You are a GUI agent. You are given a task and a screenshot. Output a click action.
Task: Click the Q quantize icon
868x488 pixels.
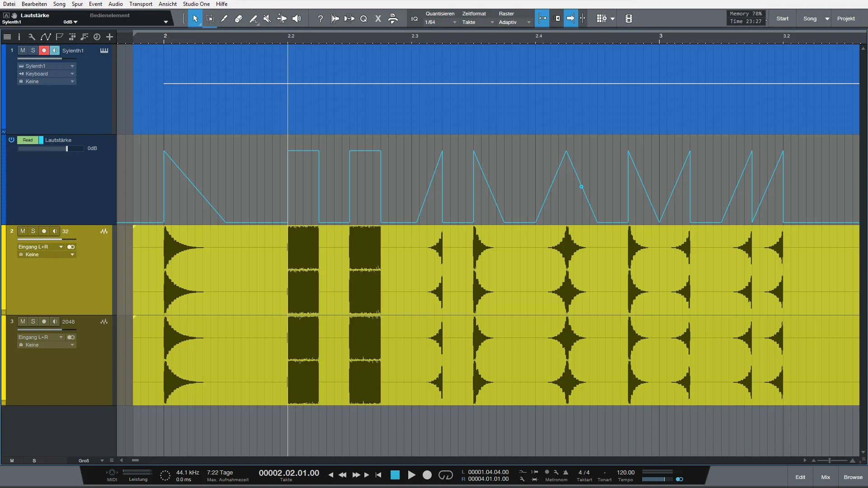pyautogui.click(x=363, y=19)
